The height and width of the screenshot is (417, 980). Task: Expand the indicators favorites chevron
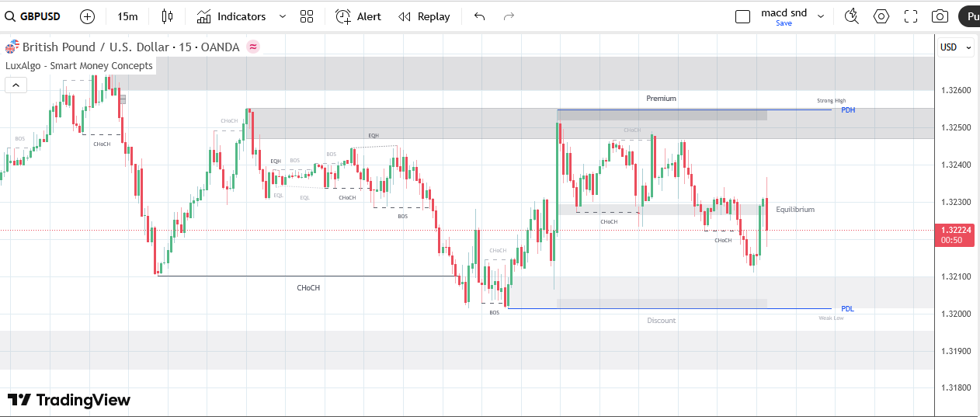282,16
